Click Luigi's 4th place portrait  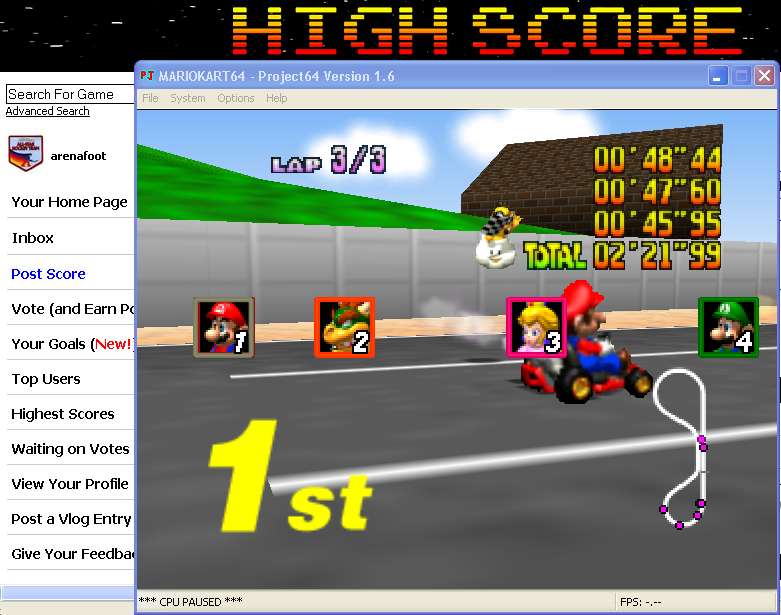point(728,327)
